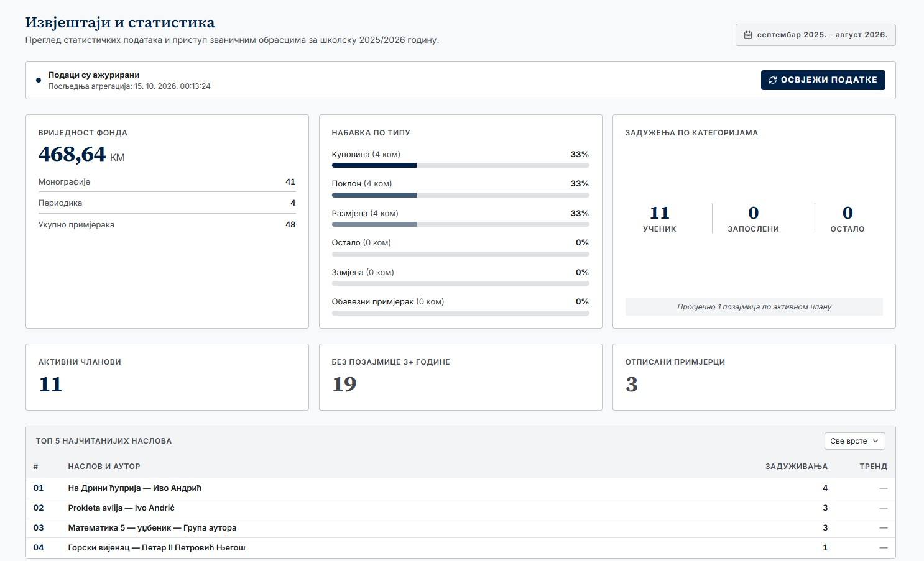Click the Укупно примјерака row
The width and height of the screenshot is (924, 561).
pos(167,225)
